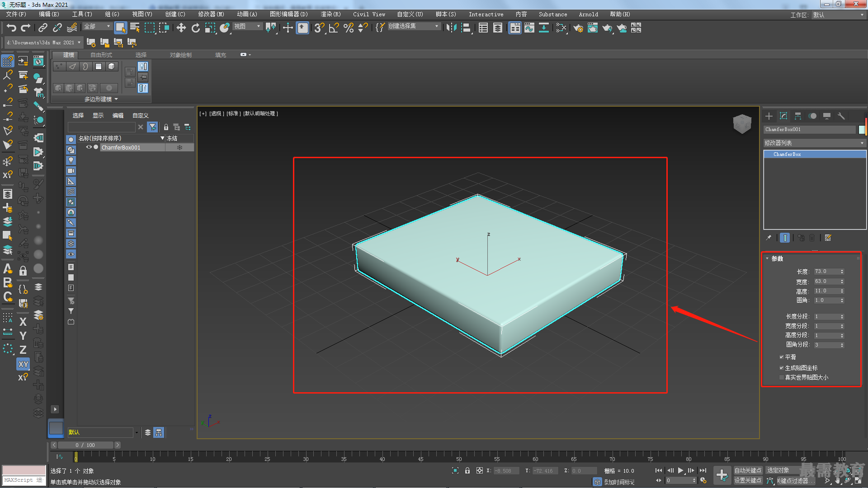
Task: Toggle the 自动关键点 auto key mode
Action: coord(748,470)
